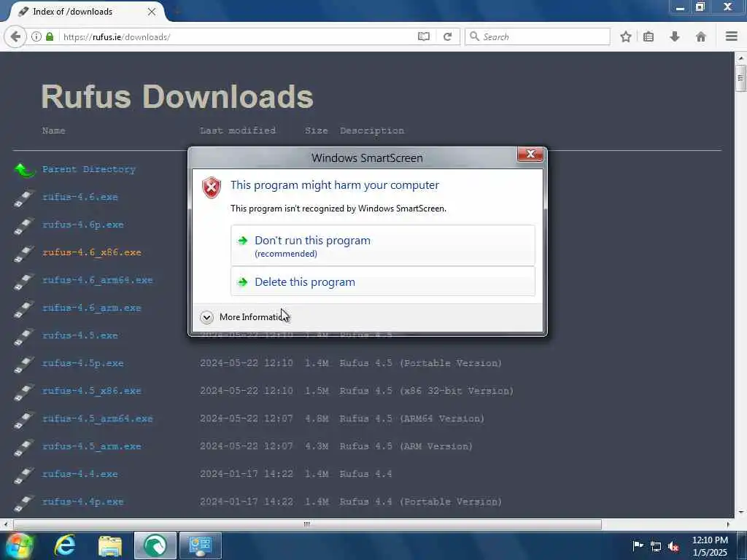Go to the home page icon
The image size is (747, 560).
click(x=701, y=36)
